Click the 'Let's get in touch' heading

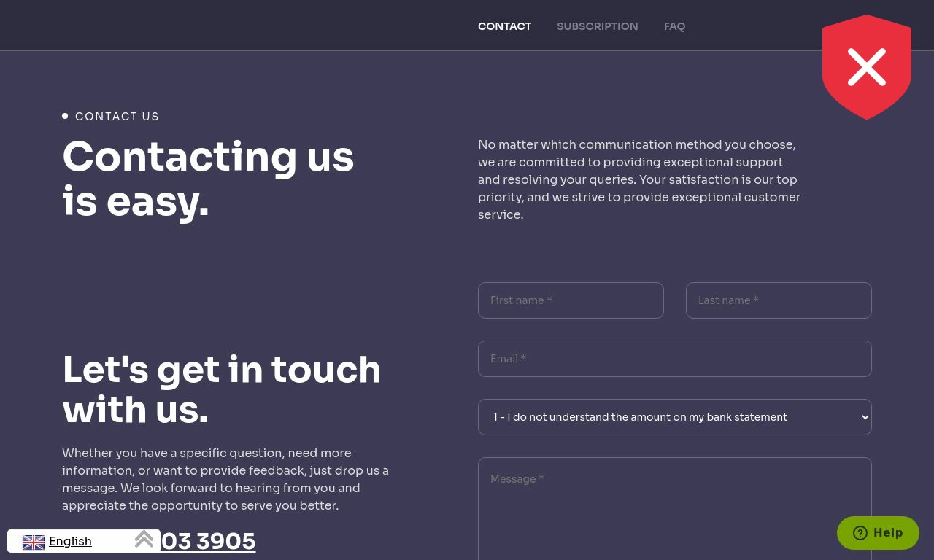(x=222, y=389)
